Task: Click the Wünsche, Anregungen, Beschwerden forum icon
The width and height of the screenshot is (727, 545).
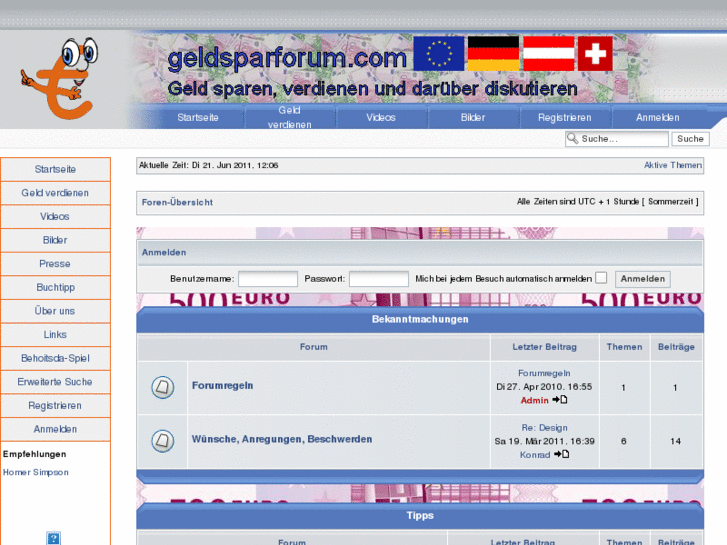Action: pyautogui.click(x=163, y=441)
